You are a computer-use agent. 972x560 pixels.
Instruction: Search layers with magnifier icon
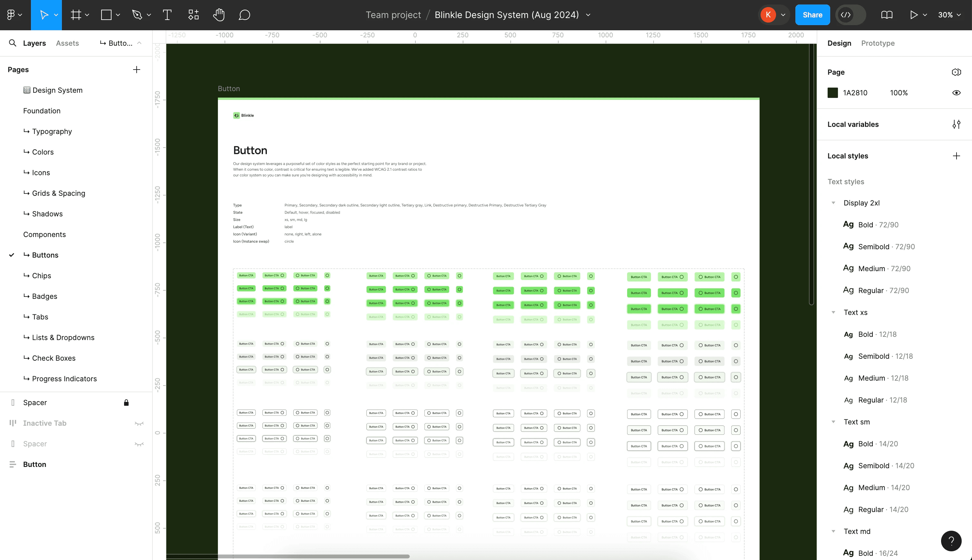[12, 43]
